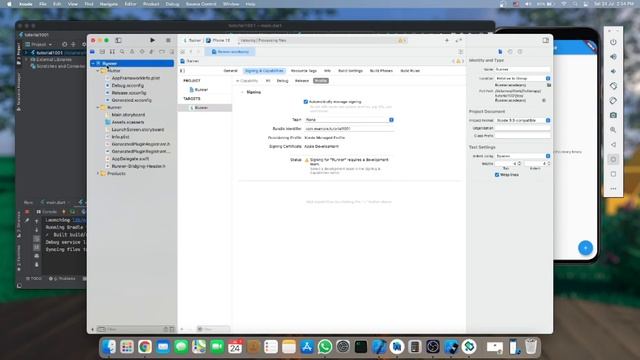Image resolution: width=640 pixels, height=360 pixels.
Task: Switch to the Info tab
Action: click(x=327, y=71)
